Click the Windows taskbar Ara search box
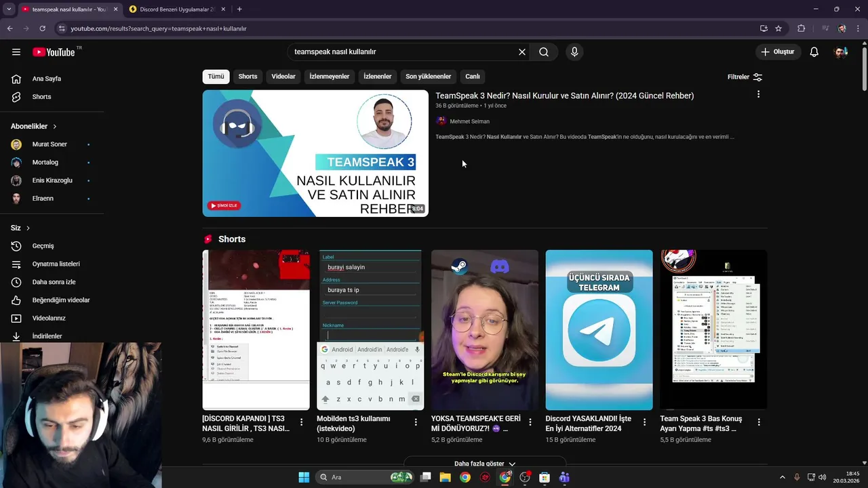The height and width of the screenshot is (488, 868). [365, 477]
